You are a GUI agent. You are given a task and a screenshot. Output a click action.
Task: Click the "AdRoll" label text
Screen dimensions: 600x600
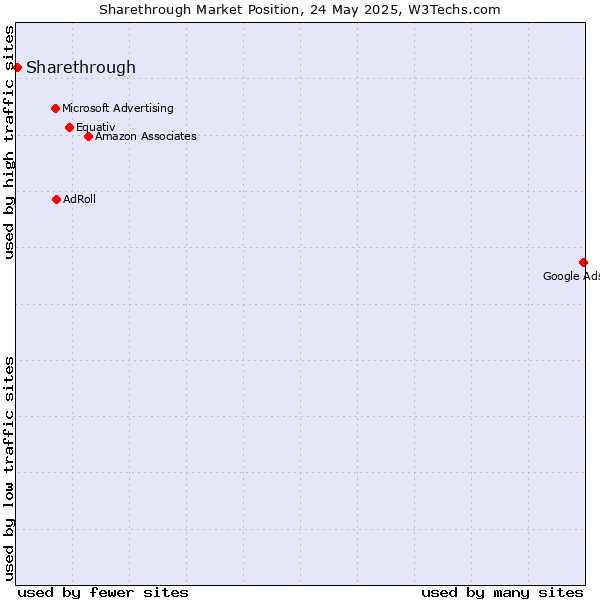(x=80, y=199)
